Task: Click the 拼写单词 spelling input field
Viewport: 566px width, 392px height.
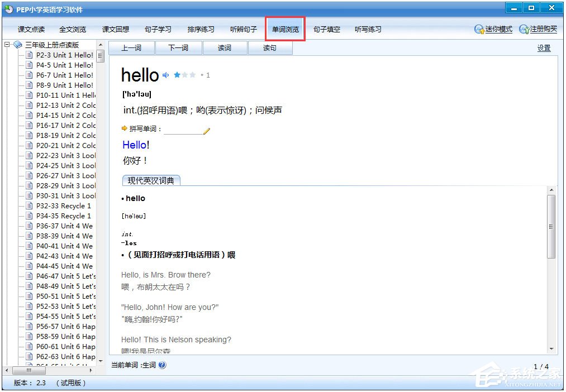Action: pos(185,132)
